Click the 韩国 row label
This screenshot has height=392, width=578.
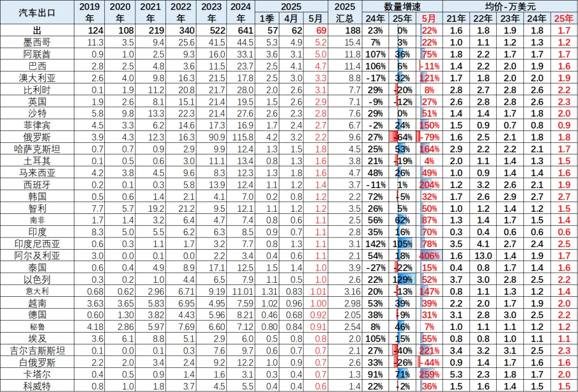pos(36,196)
